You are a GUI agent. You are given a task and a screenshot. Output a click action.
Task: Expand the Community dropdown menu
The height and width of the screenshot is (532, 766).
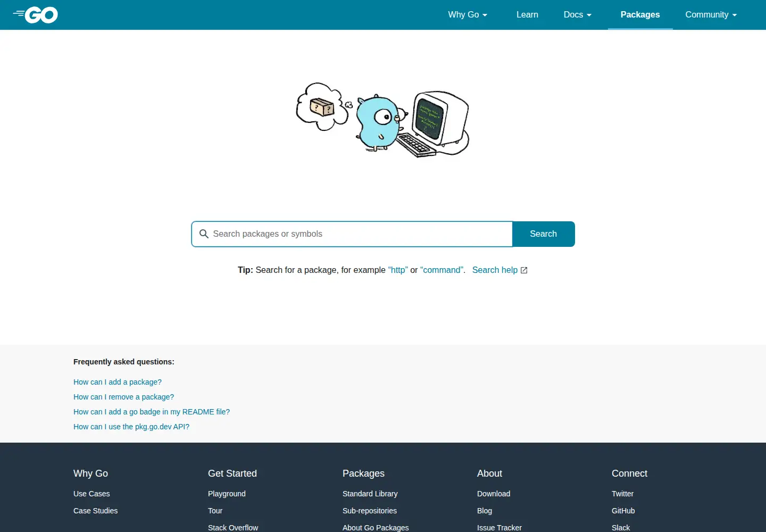[711, 15]
